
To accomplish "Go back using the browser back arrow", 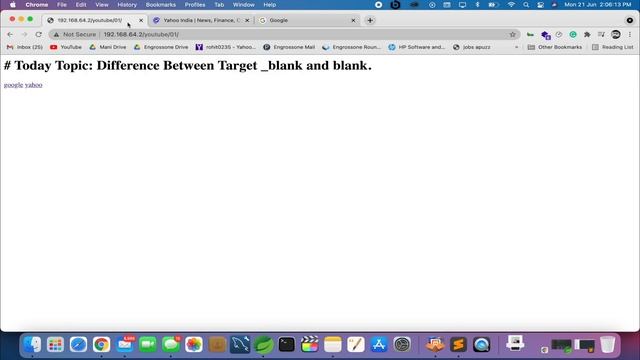I will click(10, 35).
